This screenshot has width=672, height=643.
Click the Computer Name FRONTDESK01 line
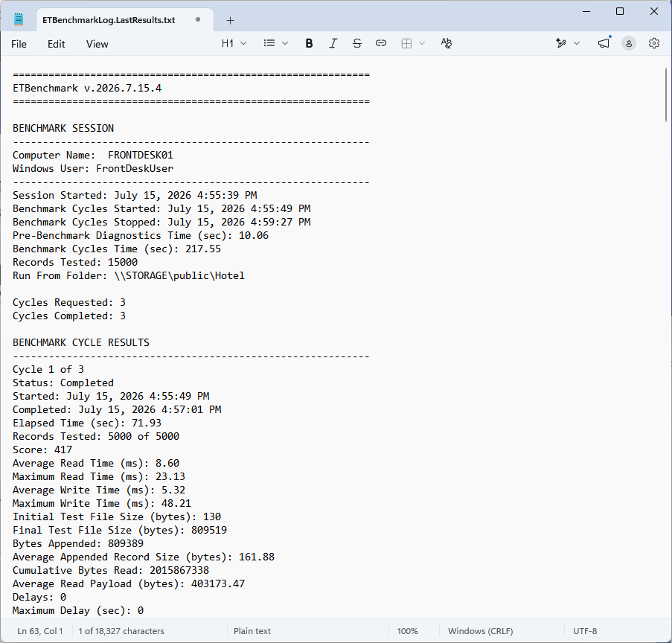[93, 156]
